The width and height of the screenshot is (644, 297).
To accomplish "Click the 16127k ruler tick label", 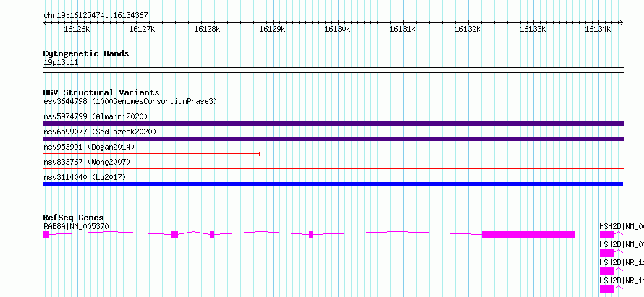I will tap(142, 30).
